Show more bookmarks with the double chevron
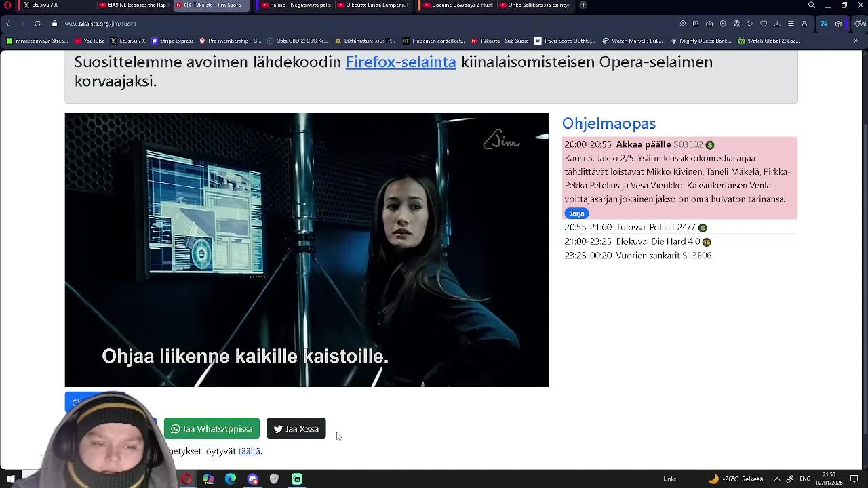The width and height of the screenshot is (868, 488). tap(856, 41)
